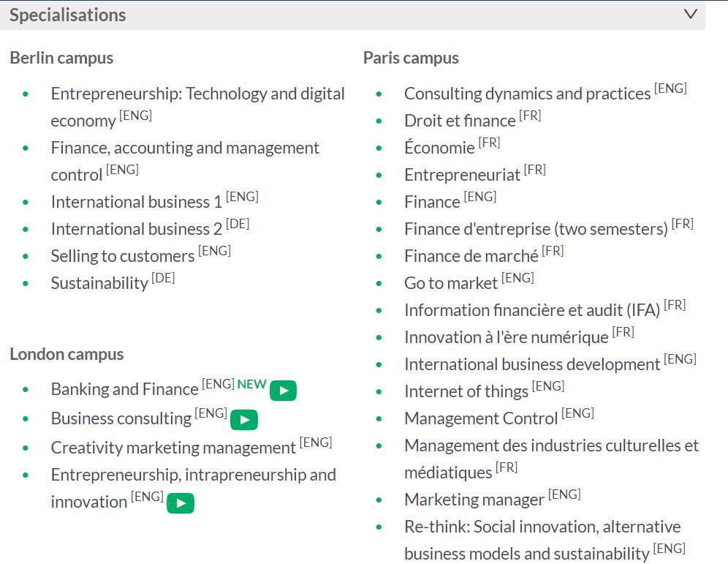Select International business 2 entry
This screenshot has width=728, height=564.
[137, 229]
